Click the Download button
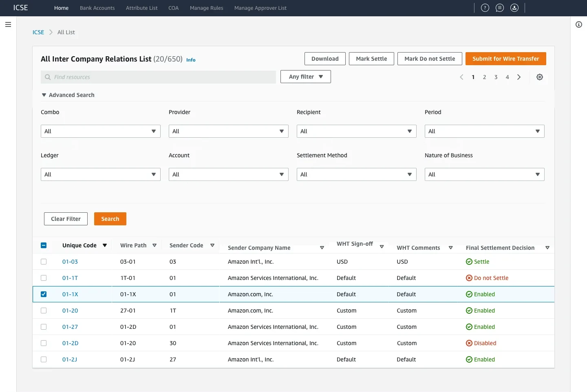 (325, 59)
